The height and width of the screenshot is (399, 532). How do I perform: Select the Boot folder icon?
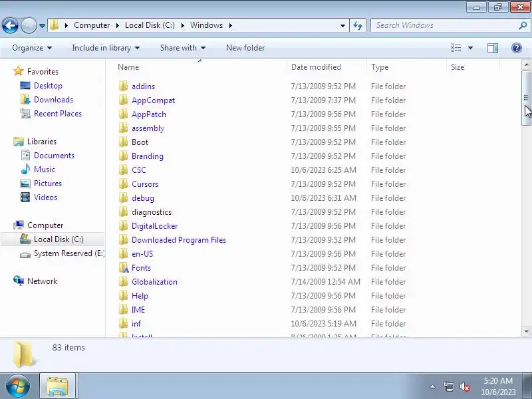(x=124, y=142)
